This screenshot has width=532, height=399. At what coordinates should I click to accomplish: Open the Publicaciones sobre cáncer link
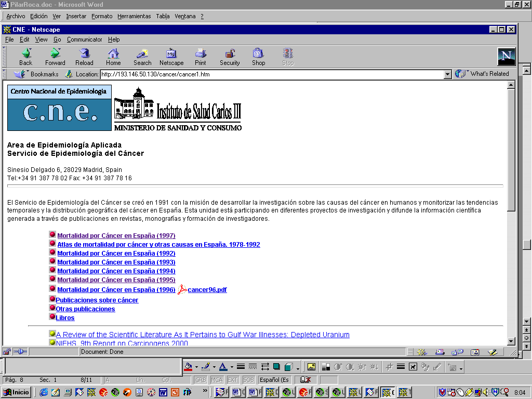pos(97,300)
